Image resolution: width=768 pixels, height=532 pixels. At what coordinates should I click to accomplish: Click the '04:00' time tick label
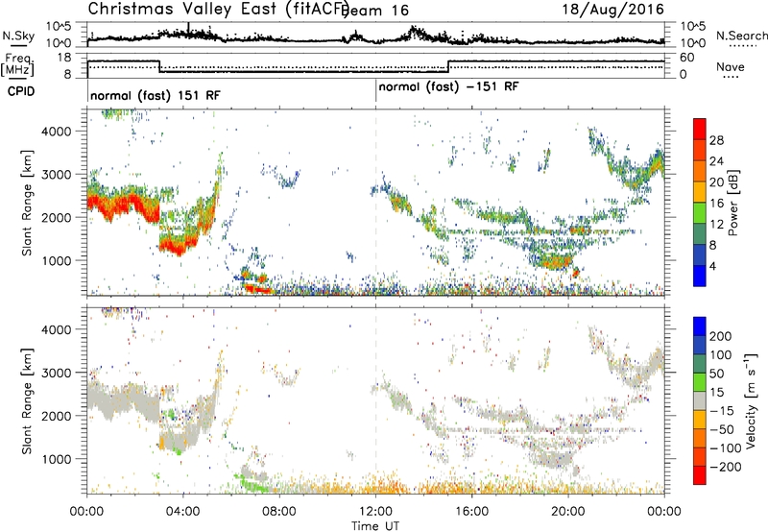pos(182,512)
